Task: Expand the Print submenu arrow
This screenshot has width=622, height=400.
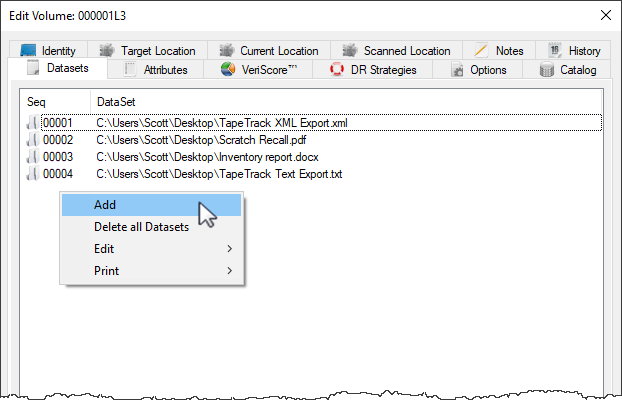Action: [x=230, y=271]
